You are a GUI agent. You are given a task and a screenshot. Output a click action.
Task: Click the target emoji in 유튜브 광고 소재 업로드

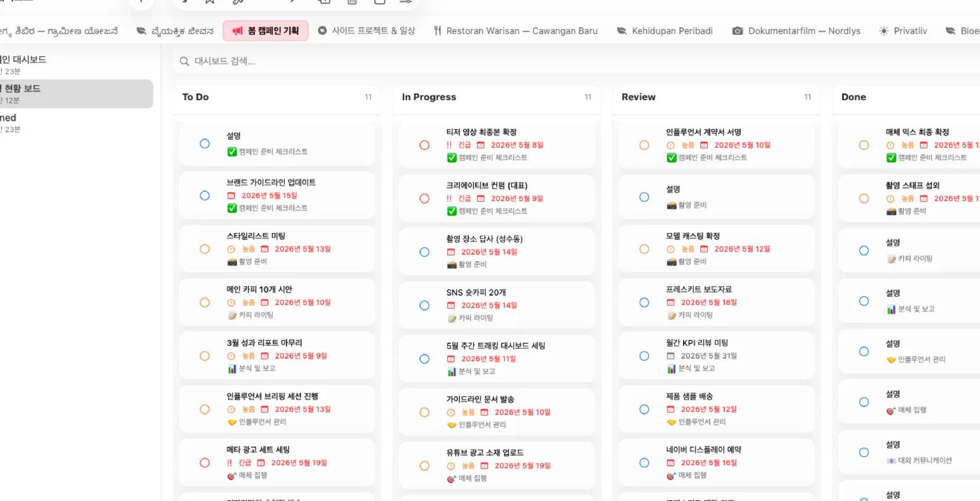click(452, 479)
